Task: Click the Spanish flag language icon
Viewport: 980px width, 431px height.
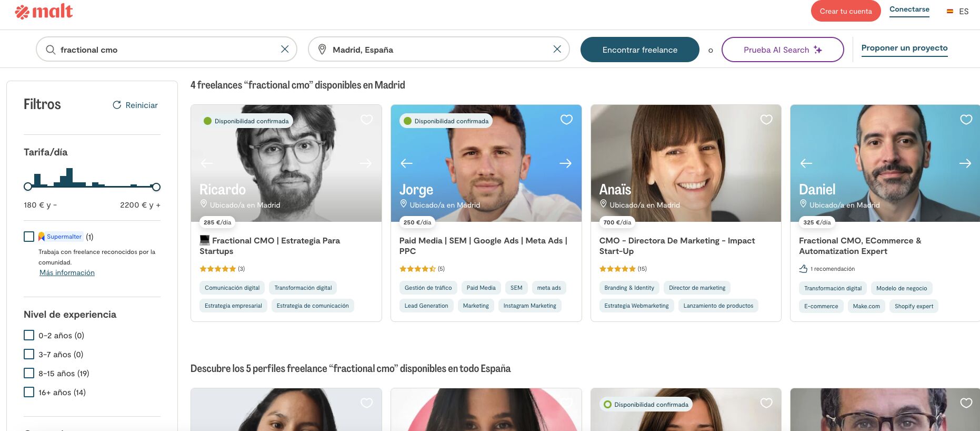Action: 950,11
